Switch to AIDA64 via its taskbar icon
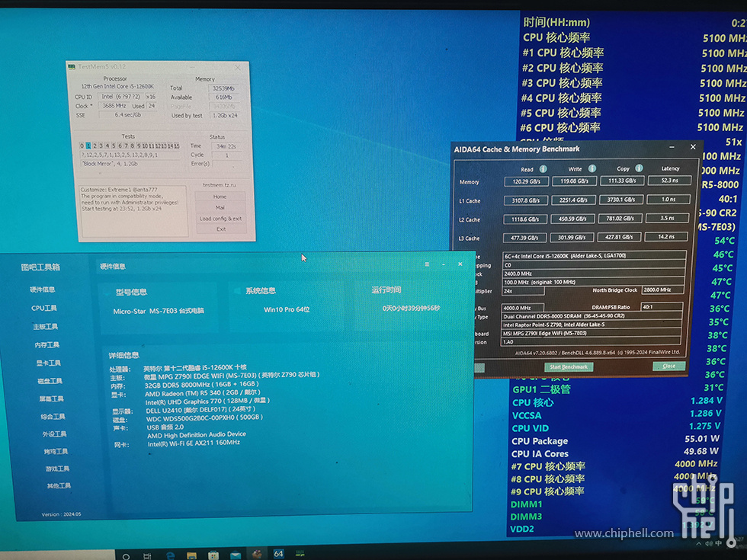The height and width of the screenshot is (560, 747). point(278,554)
